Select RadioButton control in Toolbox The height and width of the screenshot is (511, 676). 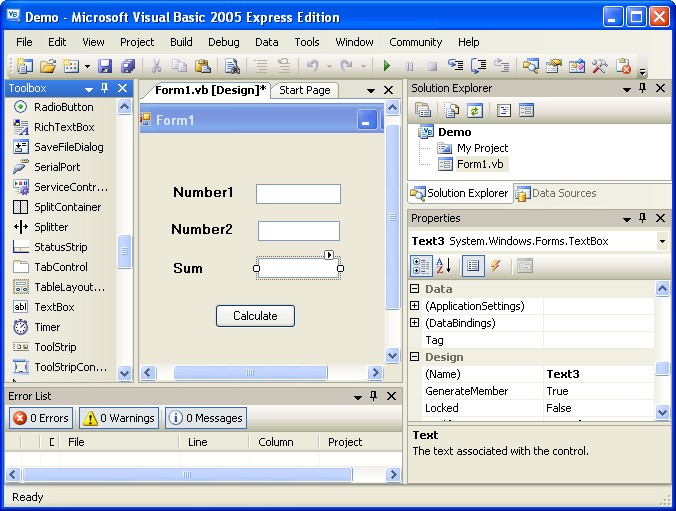(64, 107)
